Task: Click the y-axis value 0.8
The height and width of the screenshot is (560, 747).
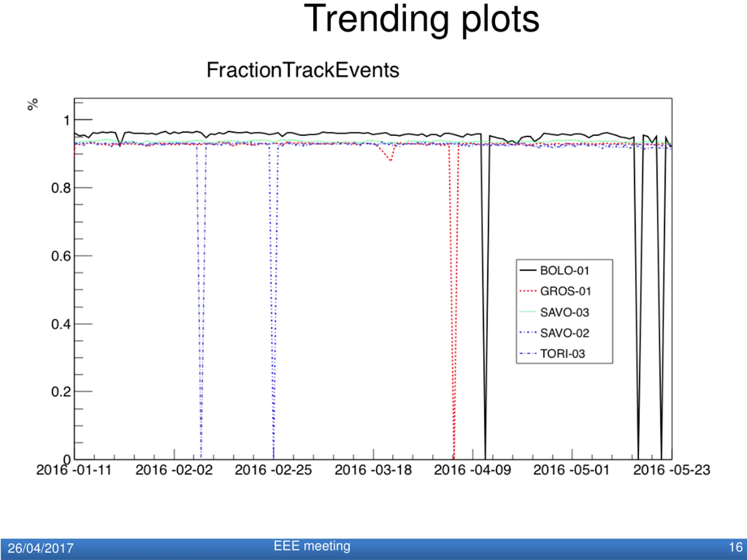Action: coord(61,188)
